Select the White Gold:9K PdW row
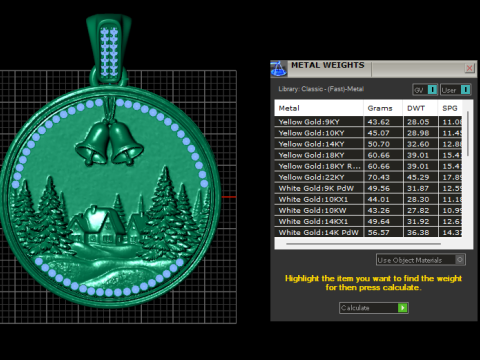This screenshot has height=360, width=480. (x=368, y=188)
